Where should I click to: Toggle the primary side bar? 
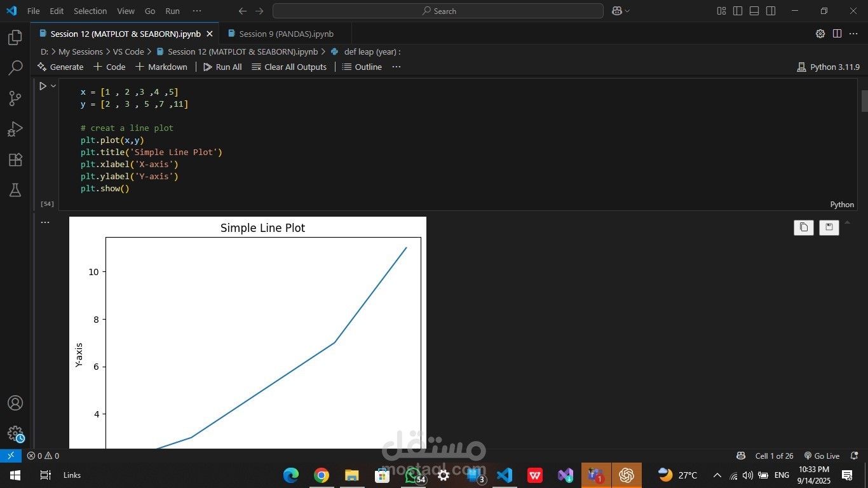click(x=738, y=11)
